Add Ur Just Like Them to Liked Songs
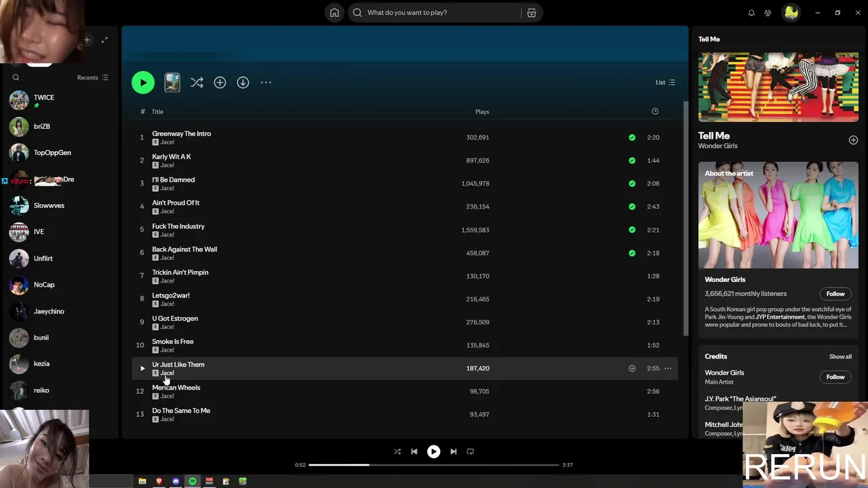Screen dimensions: 868x488 [632, 368]
